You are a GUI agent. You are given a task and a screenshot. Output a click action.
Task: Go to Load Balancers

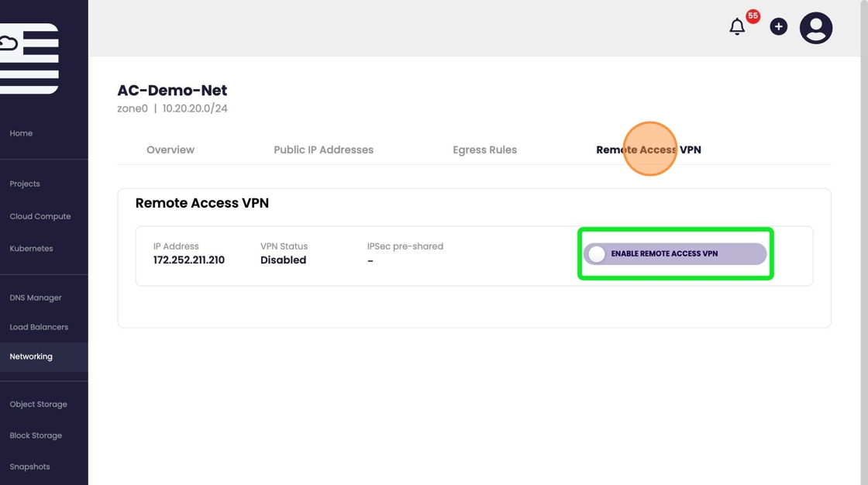tap(39, 327)
